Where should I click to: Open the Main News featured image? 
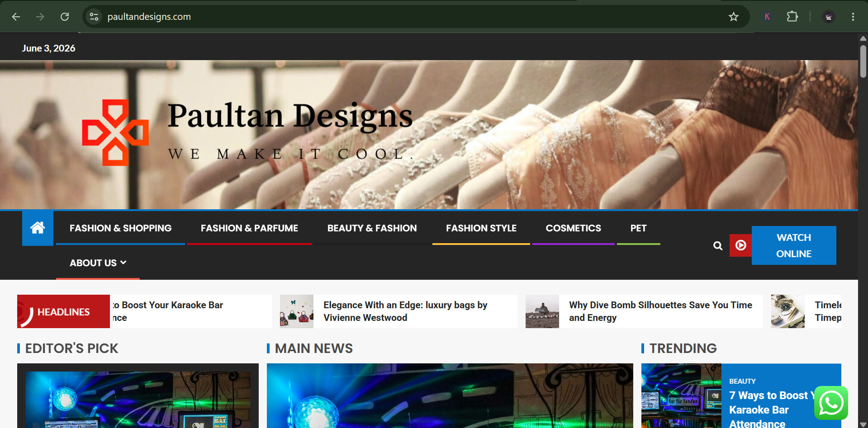(x=450, y=395)
